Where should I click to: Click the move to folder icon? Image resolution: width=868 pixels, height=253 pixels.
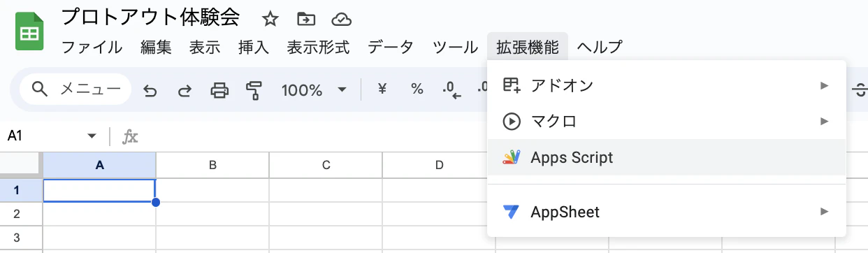[305, 19]
